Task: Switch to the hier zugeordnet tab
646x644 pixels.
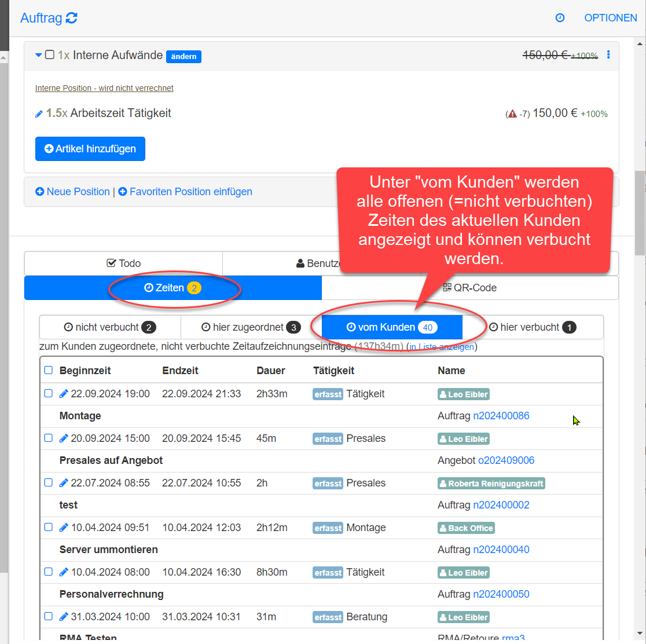Action: (251, 327)
